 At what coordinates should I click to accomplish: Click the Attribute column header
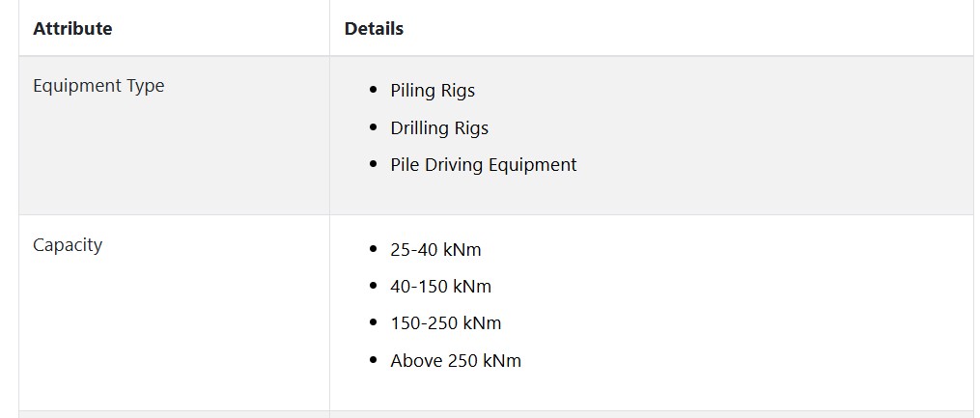tap(72, 29)
